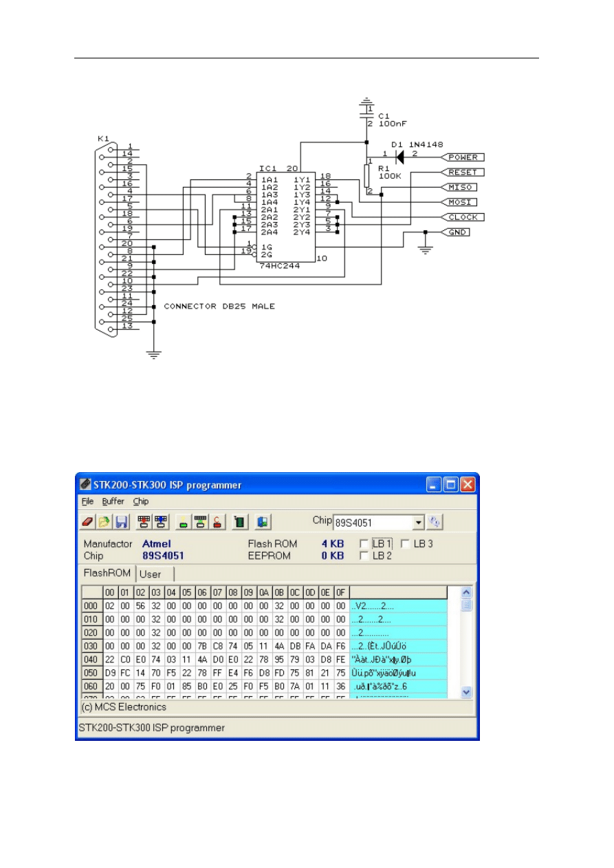Click the eraser icon in toolbar
This screenshot has width=614, height=868.
[x=87, y=522]
